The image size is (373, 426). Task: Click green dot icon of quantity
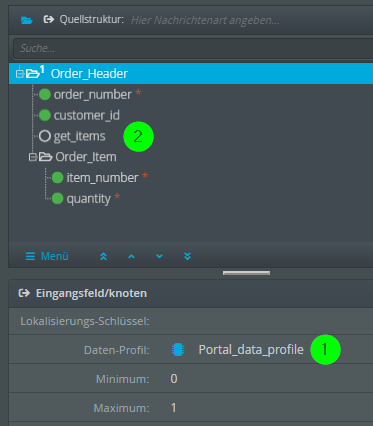click(x=58, y=198)
